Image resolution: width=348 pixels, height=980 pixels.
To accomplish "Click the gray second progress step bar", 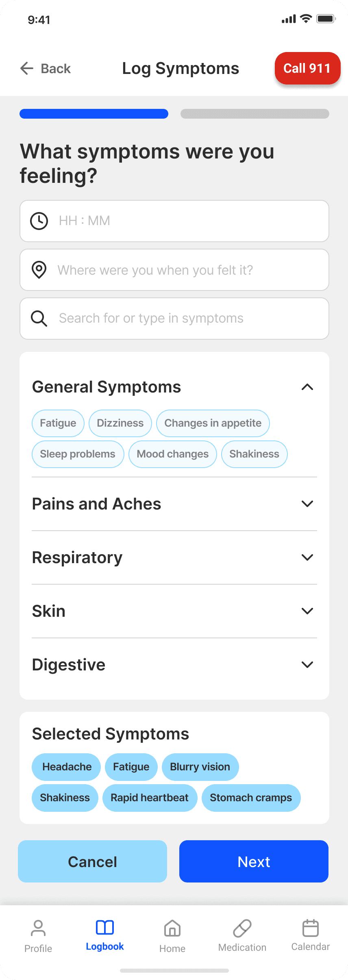I will tap(254, 114).
